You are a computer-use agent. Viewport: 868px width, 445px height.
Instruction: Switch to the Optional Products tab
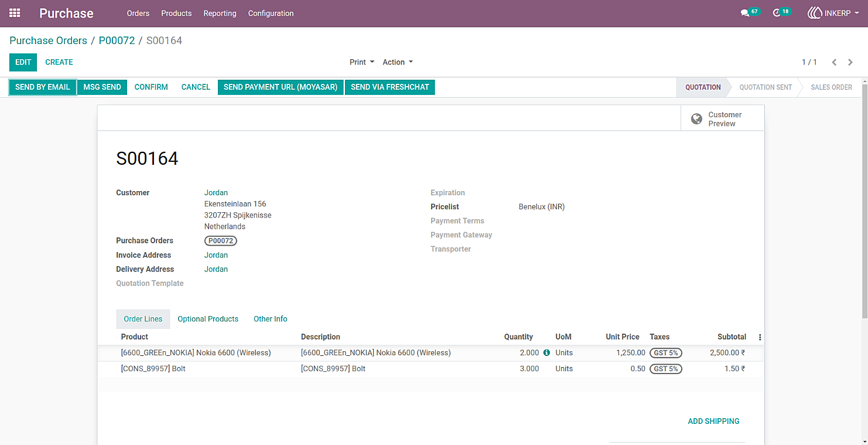click(x=208, y=319)
